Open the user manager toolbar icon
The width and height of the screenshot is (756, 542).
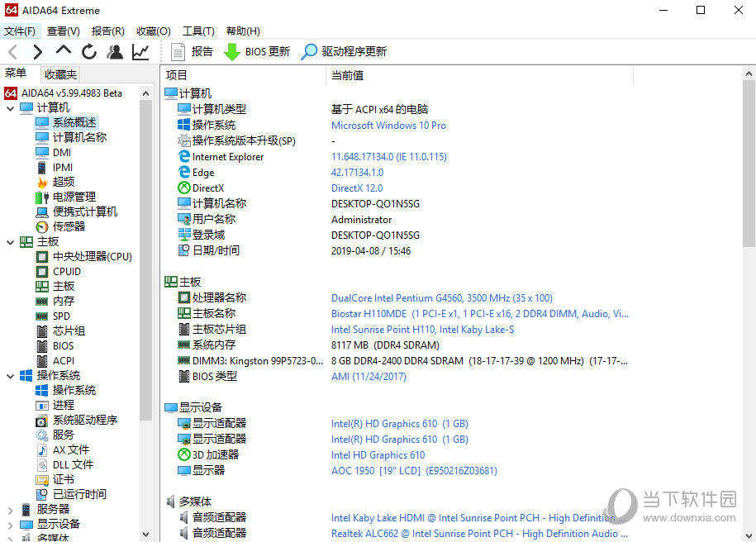point(115,51)
